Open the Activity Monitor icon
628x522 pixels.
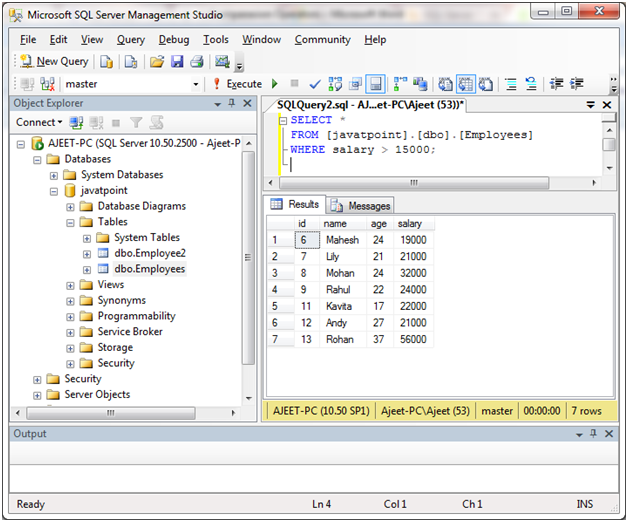222,61
